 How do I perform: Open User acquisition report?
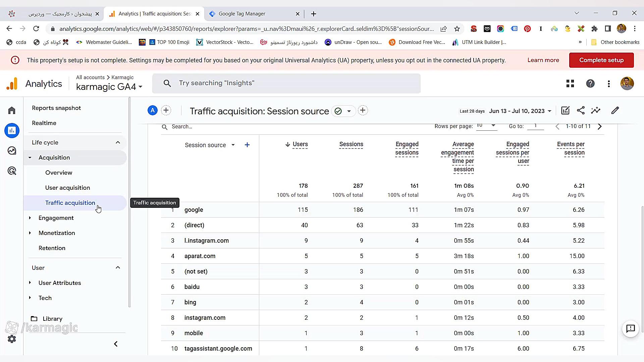[x=67, y=188]
